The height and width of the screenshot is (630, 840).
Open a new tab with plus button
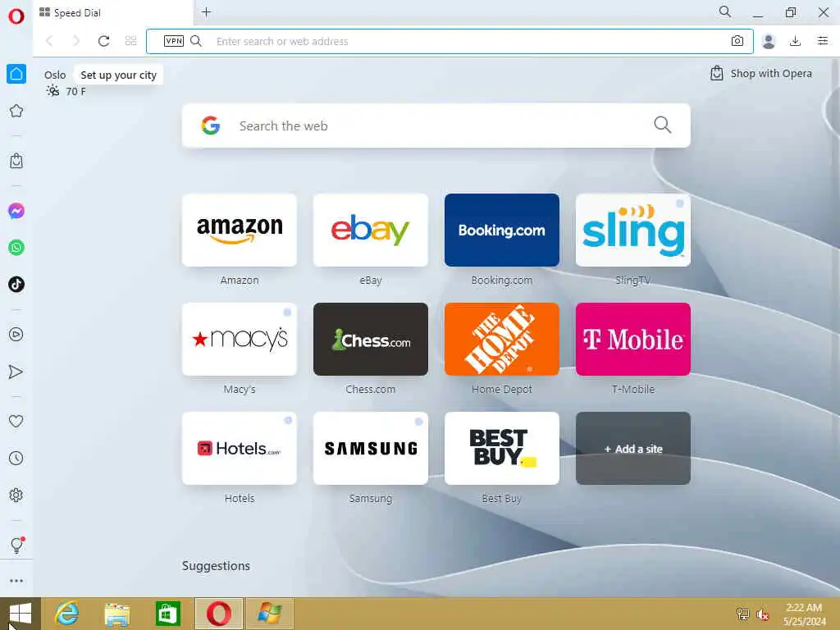(206, 11)
